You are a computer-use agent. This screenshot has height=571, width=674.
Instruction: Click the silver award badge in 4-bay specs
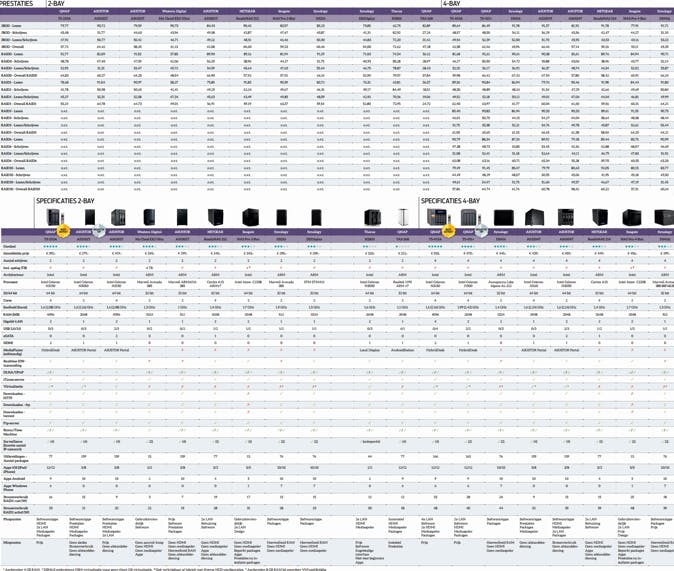click(481, 231)
